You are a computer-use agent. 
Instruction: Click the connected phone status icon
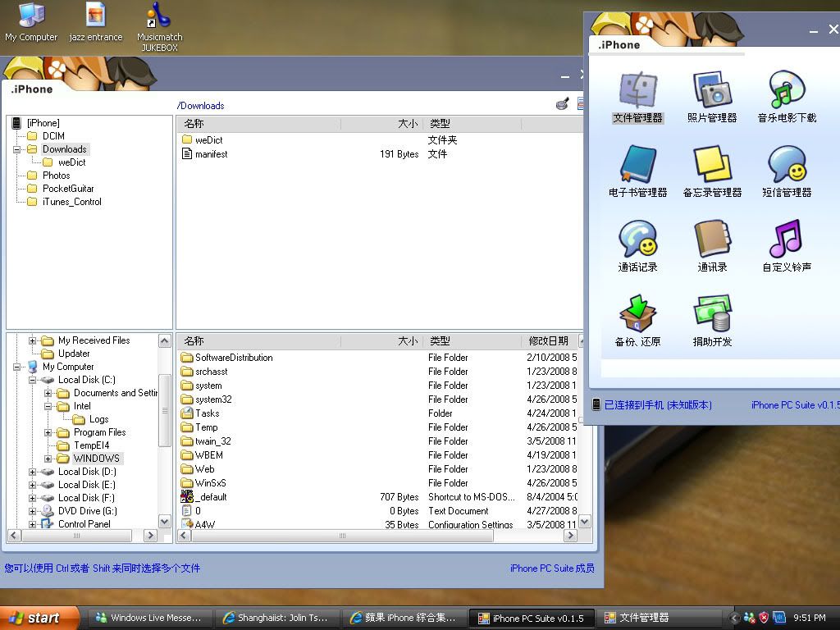(596, 404)
